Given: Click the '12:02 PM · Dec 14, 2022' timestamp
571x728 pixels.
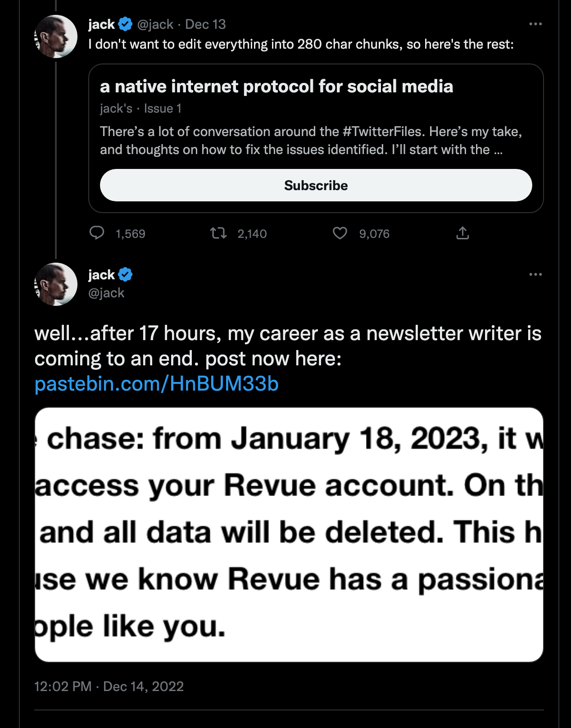Looking at the screenshot, I should coord(109,687).
